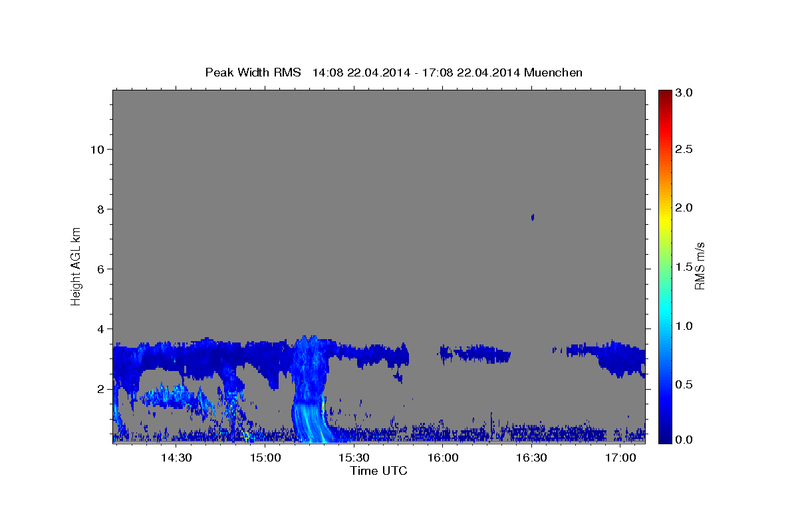Click the height tick label 4
The height and width of the screenshot is (532, 798).
point(100,329)
